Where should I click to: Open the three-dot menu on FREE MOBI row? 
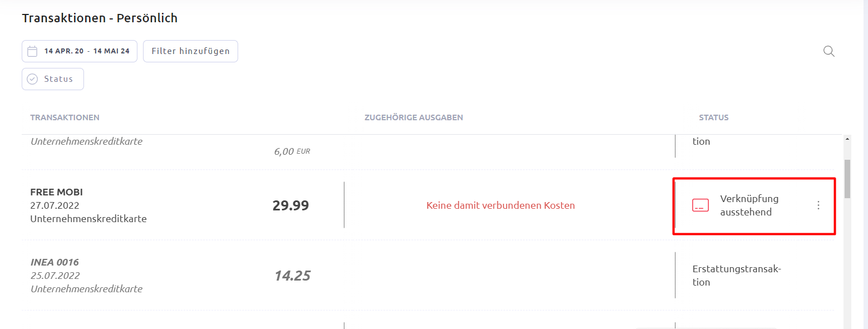click(818, 205)
